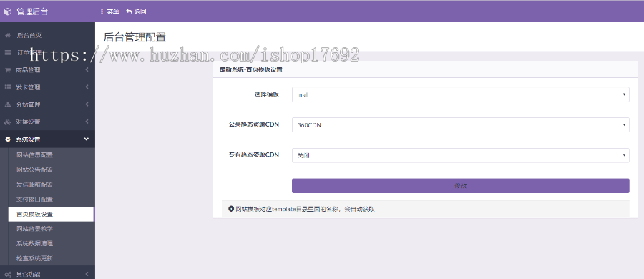The width and height of the screenshot is (644, 279).
Task: Click the info icon in the template hint
Action: [231, 209]
